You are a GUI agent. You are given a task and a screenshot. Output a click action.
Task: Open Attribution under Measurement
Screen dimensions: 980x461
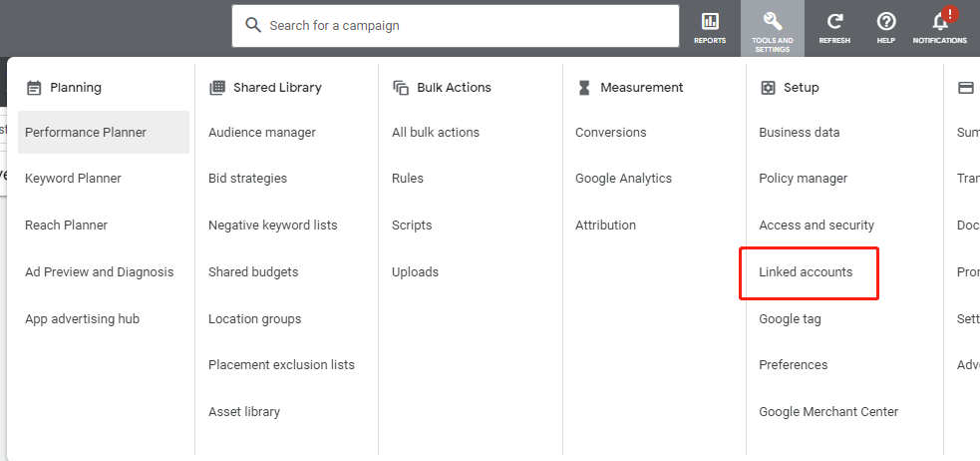(x=605, y=226)
